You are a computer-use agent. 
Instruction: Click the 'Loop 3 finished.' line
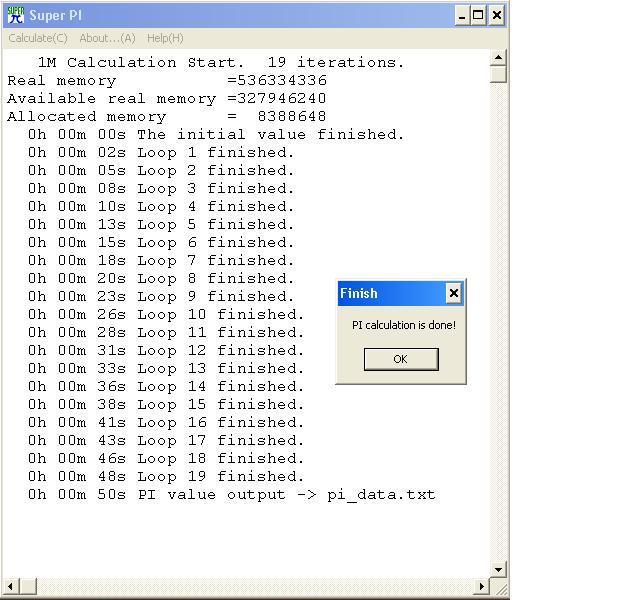pyautogui.click(x=161, y=189)
